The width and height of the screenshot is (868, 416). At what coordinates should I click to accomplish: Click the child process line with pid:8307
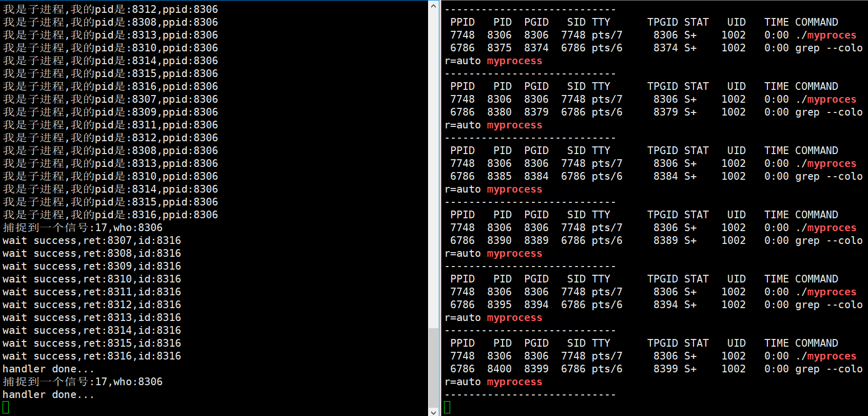pos(110,99)
